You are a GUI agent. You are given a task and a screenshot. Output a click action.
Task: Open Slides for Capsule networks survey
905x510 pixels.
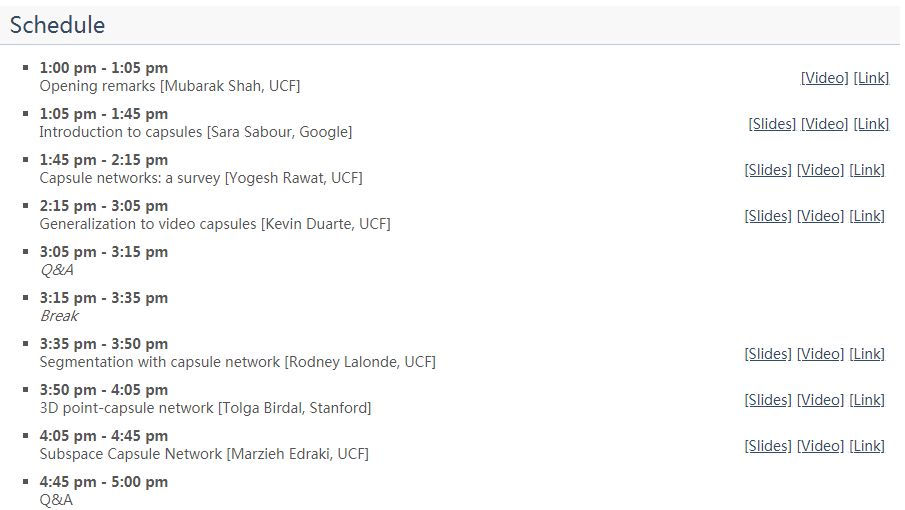(x=768, y=170)
